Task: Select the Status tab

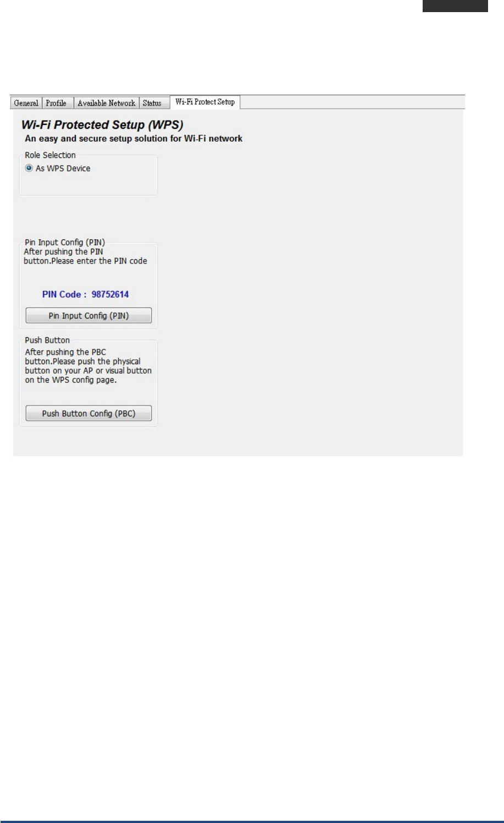Action: pos(152,103)
